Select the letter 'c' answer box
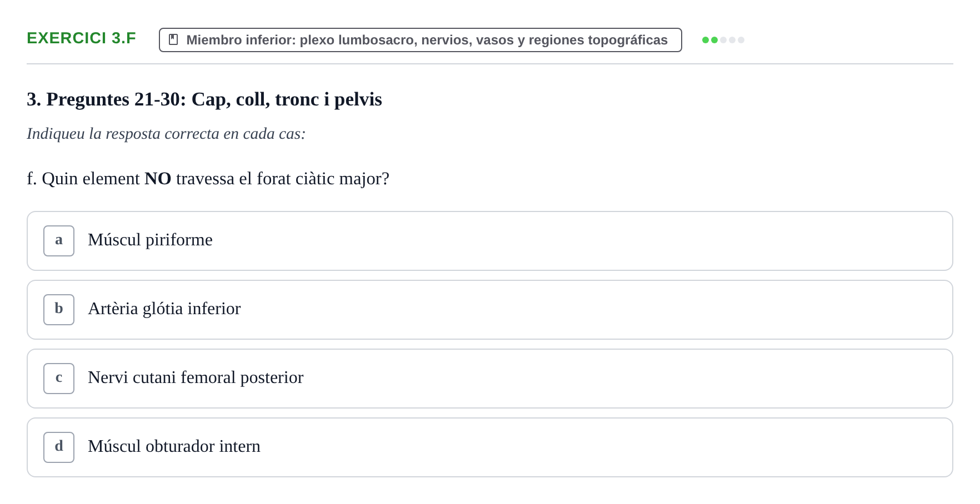Image resolution: width=980 pixels, height=504 pixels. click(x=59, y=379)
